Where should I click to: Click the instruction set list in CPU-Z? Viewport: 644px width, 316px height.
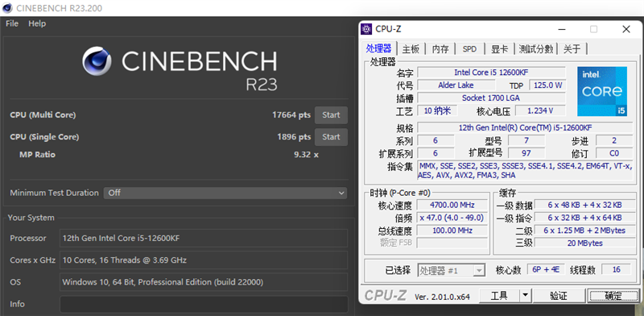coord(525,171)
